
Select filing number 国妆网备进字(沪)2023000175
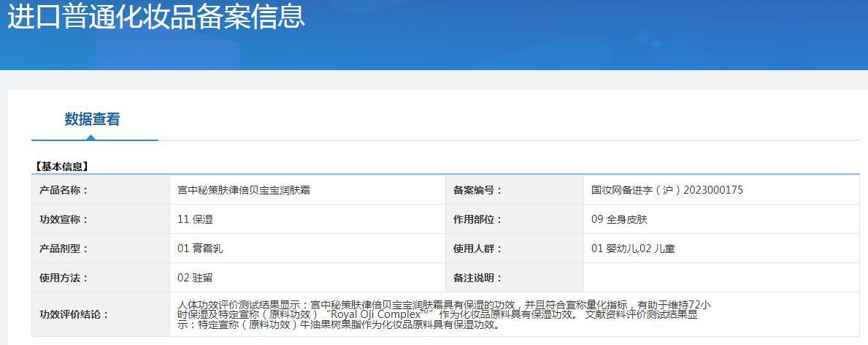pos(667,190)
